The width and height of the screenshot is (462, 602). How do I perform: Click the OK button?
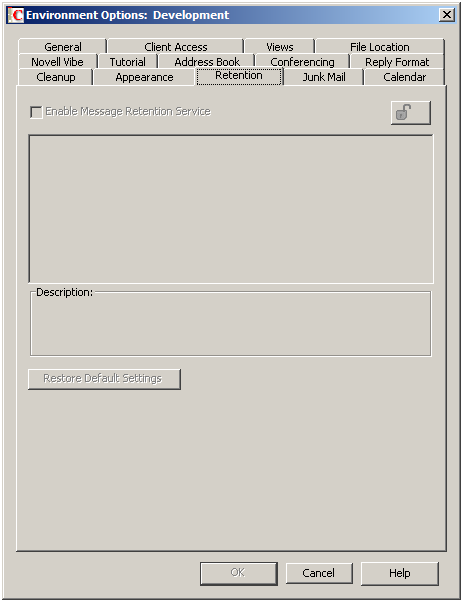click(238, 573)
